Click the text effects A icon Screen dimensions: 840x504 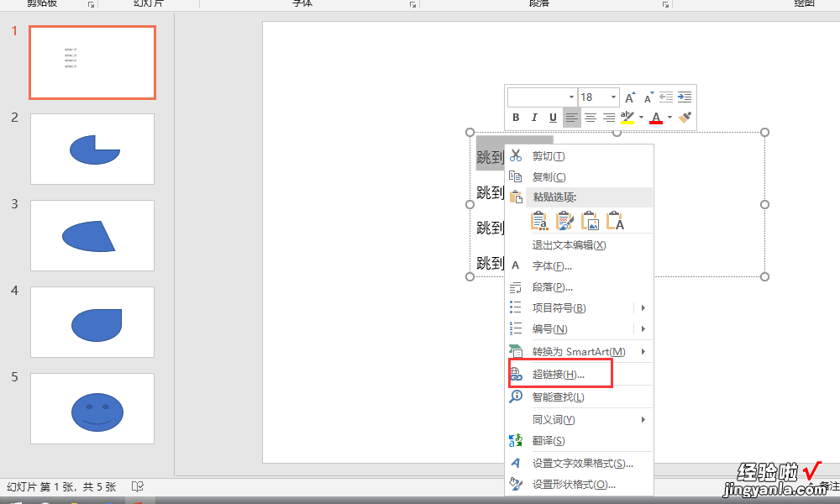click(x=516, y=463)
